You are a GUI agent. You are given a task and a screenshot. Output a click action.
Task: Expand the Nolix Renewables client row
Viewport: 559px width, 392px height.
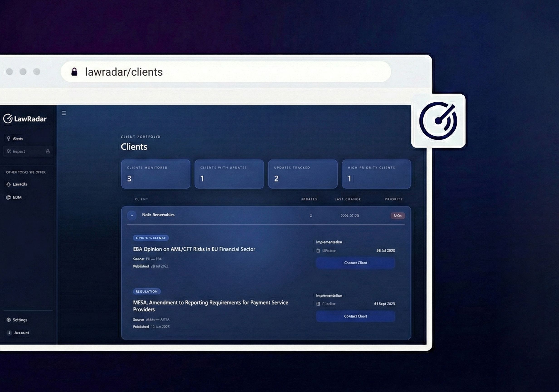click(x=132, y=215)
